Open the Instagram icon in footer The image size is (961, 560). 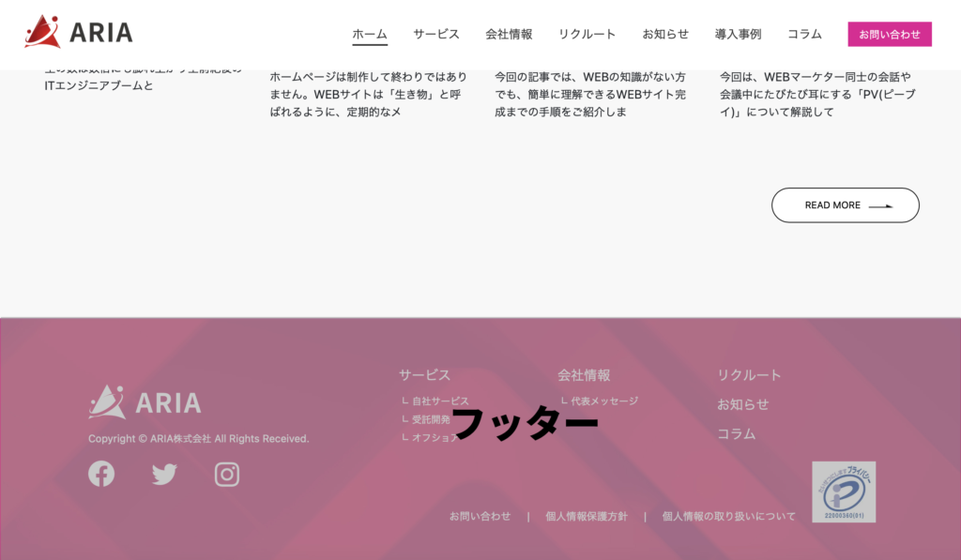click(227, 475)
